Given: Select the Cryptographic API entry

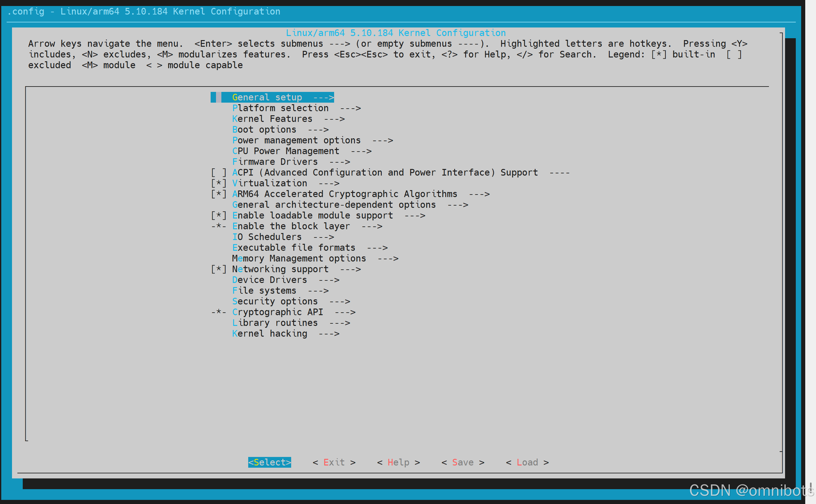Looking at the screenshot, I should pos(277,312).
